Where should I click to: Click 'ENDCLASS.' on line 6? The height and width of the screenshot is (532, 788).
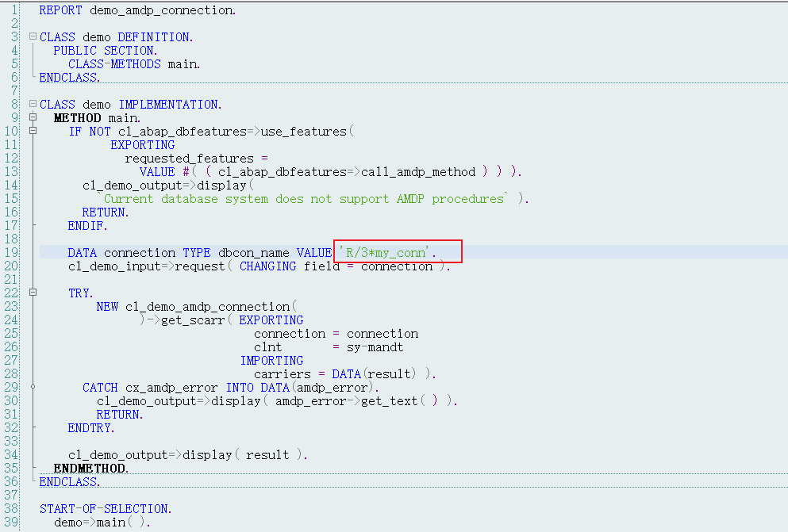70,78
